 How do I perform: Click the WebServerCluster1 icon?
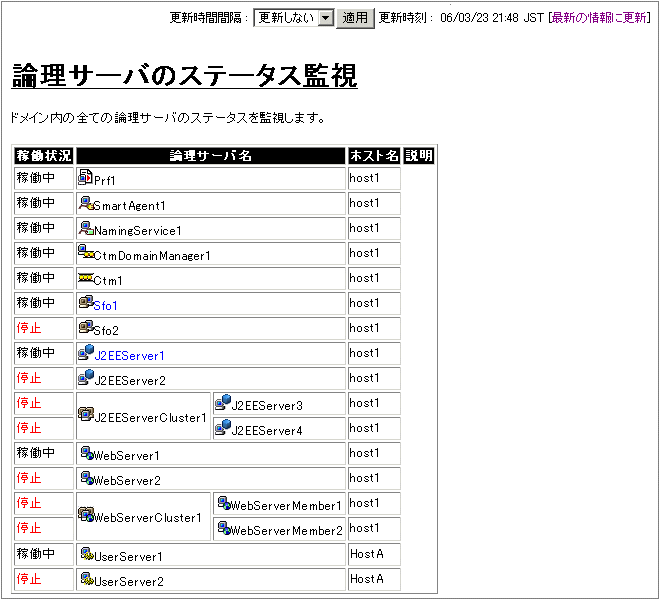pyautogui.click(x=86, y=514)
